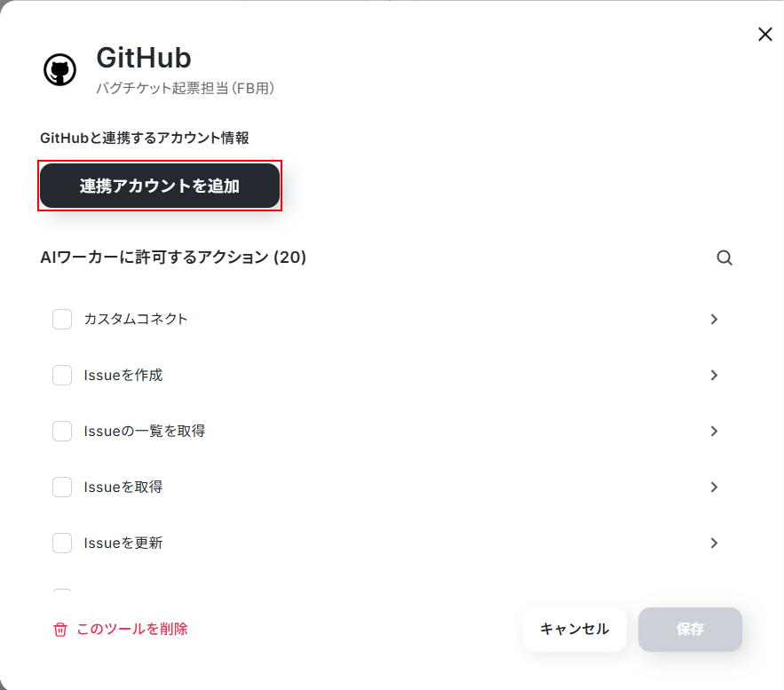Viewport: 784px width, 690px height.
Task: Open action search via magnifier icon
Action: click(724, 258)
